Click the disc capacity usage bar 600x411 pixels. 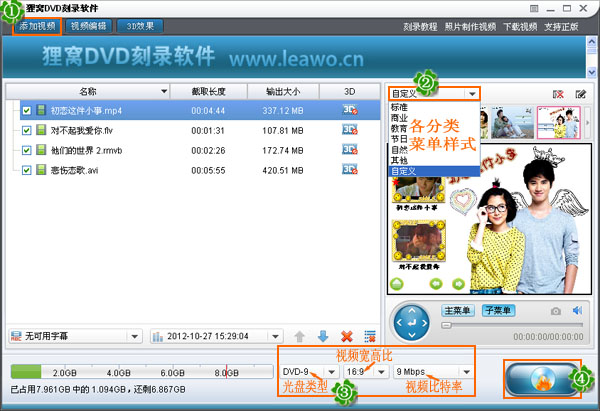point(142,372)
